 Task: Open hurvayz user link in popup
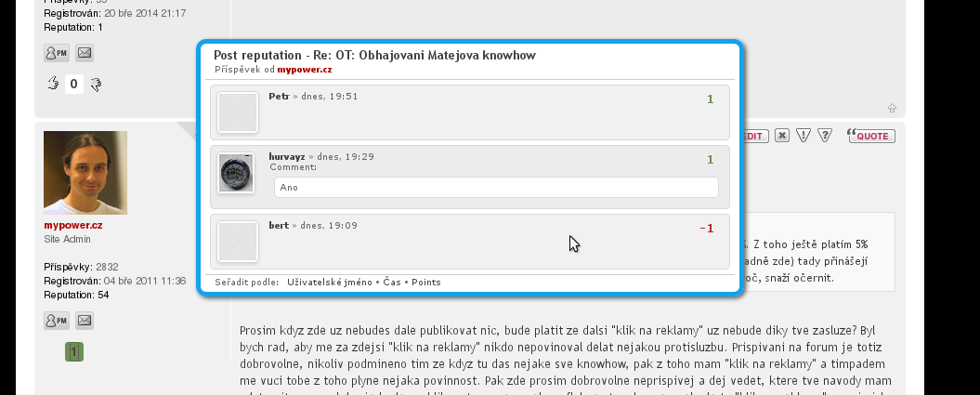point(287,157)
